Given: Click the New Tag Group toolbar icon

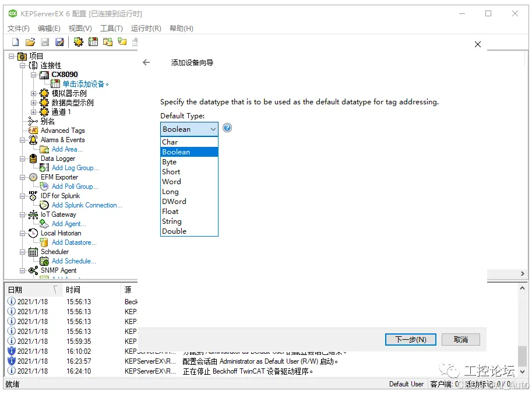Looking at the screenshot, I should [x=108, y=42].
